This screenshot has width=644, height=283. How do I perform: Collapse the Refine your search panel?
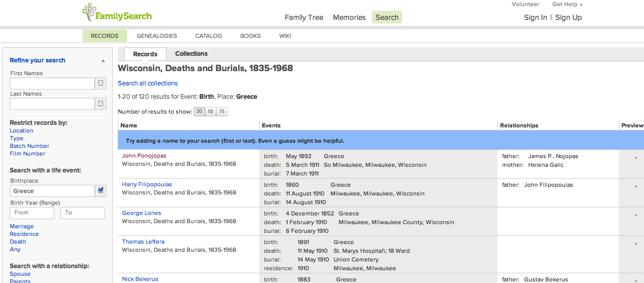(x=103, y=60)
